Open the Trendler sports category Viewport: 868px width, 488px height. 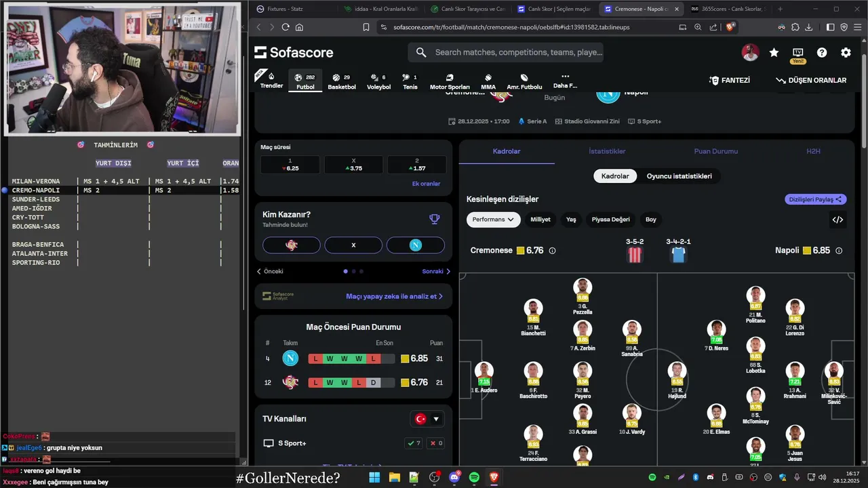(x=271, y=80)
